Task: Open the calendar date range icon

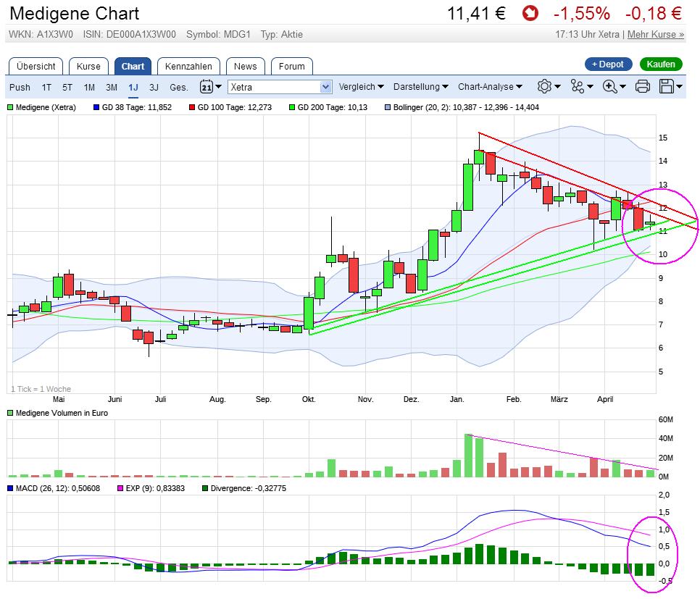Action: (206, 86)
